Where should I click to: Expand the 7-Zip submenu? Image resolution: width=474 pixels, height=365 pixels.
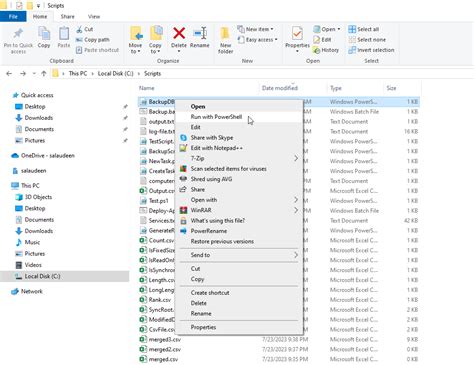(x=239, y=158)
